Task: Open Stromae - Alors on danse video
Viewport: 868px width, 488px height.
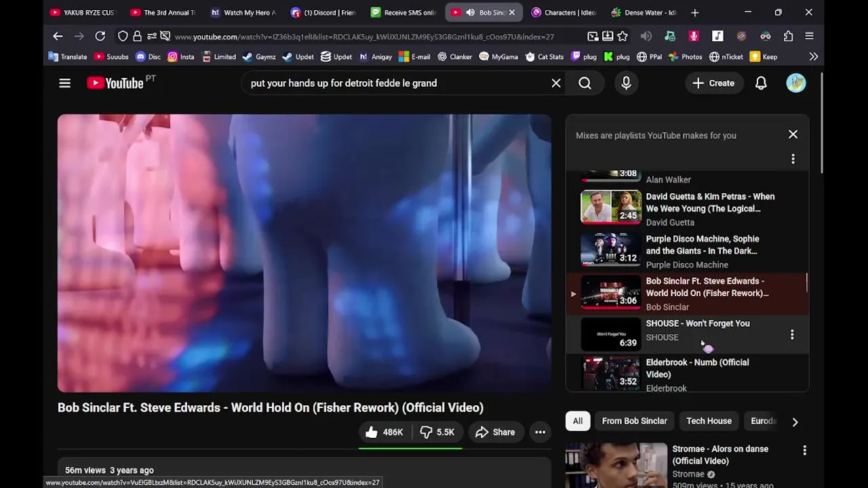Action: [x=720, y=455]
